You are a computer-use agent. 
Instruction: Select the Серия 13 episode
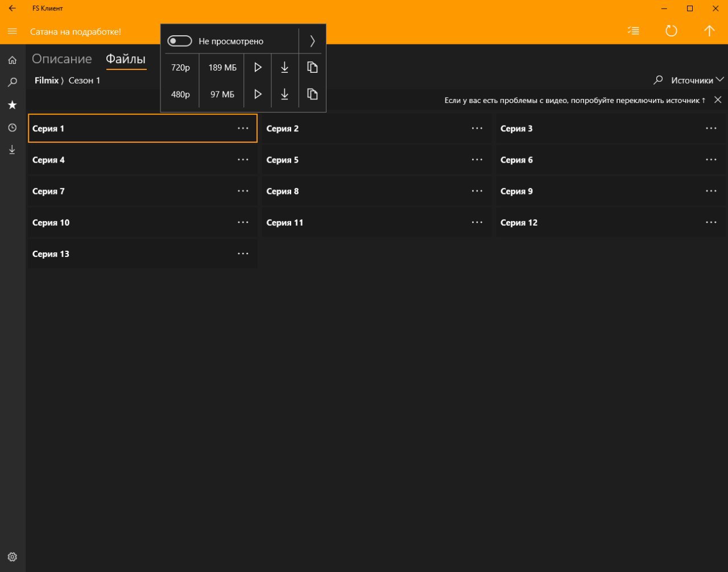(x=143, y=254)
